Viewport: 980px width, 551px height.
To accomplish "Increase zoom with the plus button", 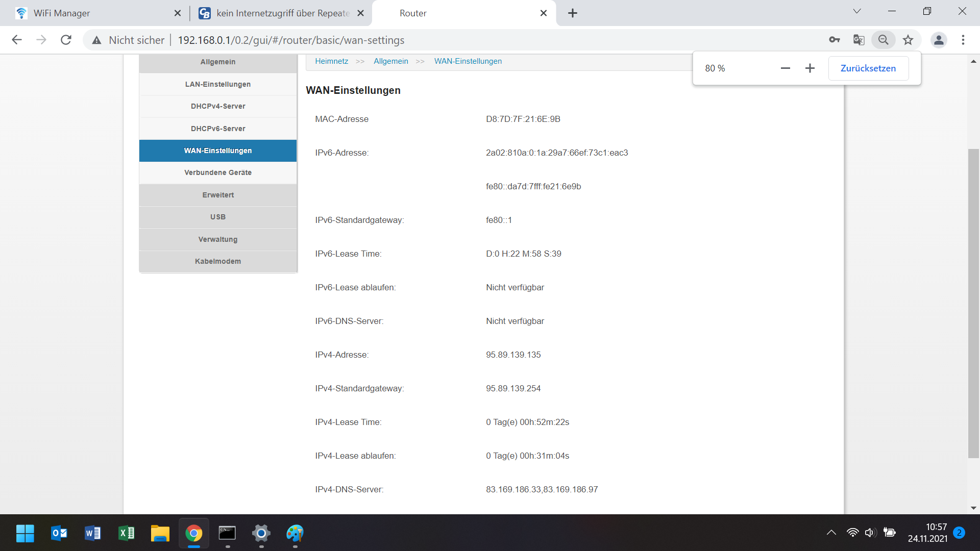I will coord(810,68).
